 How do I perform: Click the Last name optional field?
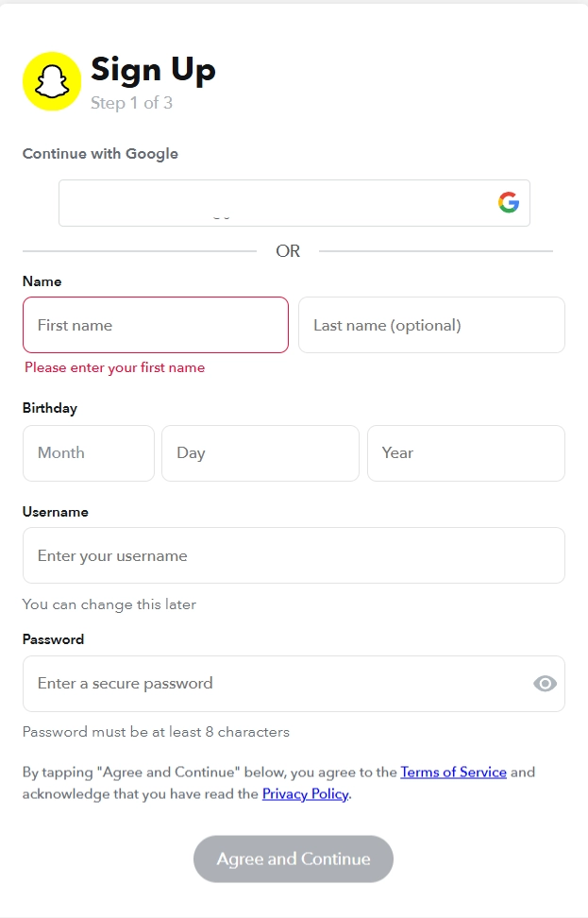click(x=430, y=324)
